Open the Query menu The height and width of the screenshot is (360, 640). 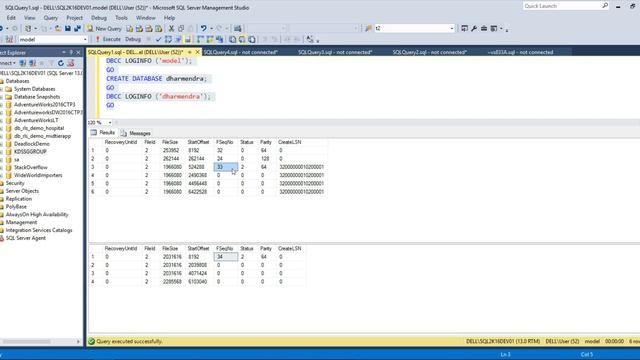click(51, 18)
